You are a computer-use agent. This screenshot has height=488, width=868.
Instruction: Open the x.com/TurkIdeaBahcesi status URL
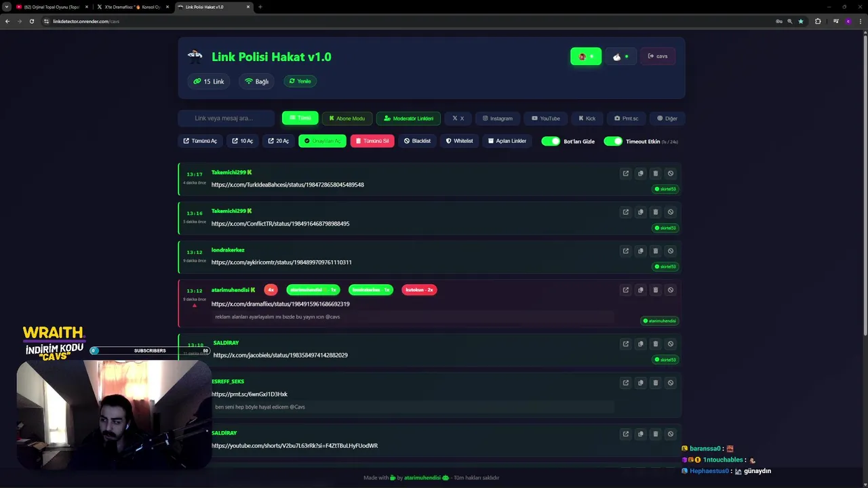288,184
